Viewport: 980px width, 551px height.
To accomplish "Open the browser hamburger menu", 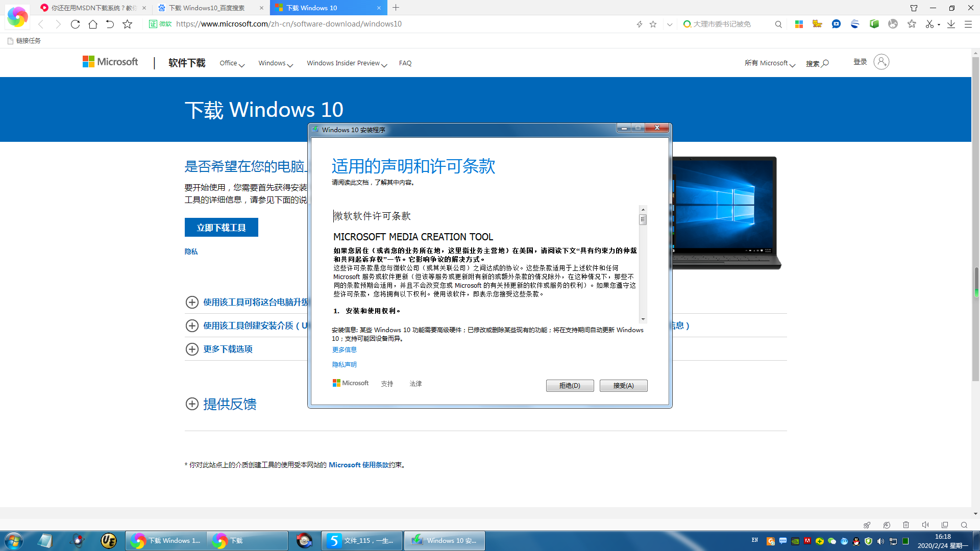I will [x=968, y=24].
